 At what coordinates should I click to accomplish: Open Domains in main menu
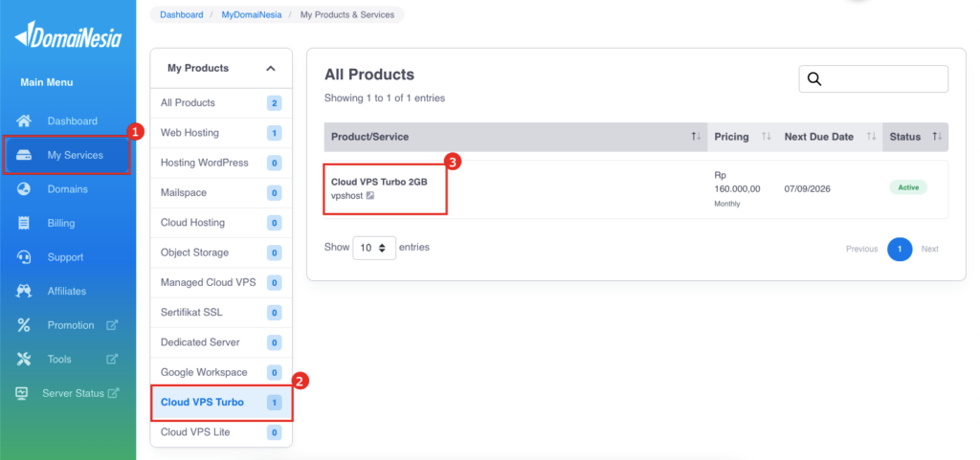68,189
